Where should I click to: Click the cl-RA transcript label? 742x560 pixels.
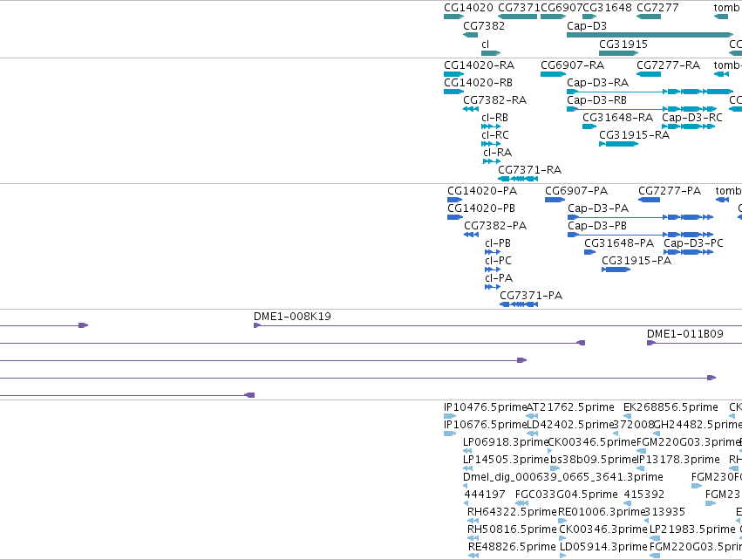click(x=497, y=153)
